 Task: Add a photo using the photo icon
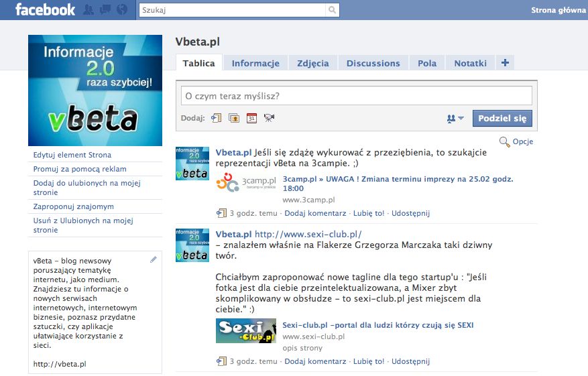(234, 118)
